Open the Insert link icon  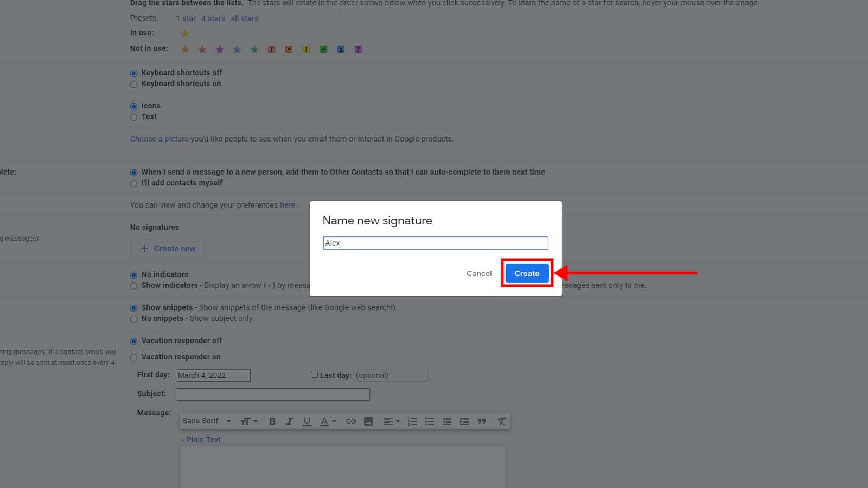pos(351,421)
